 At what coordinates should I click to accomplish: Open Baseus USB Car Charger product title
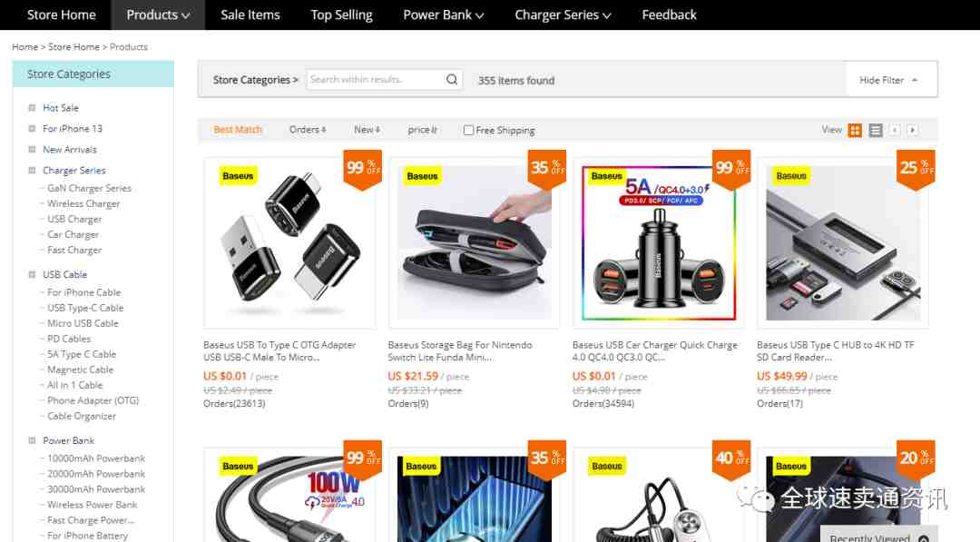[655, 350]
